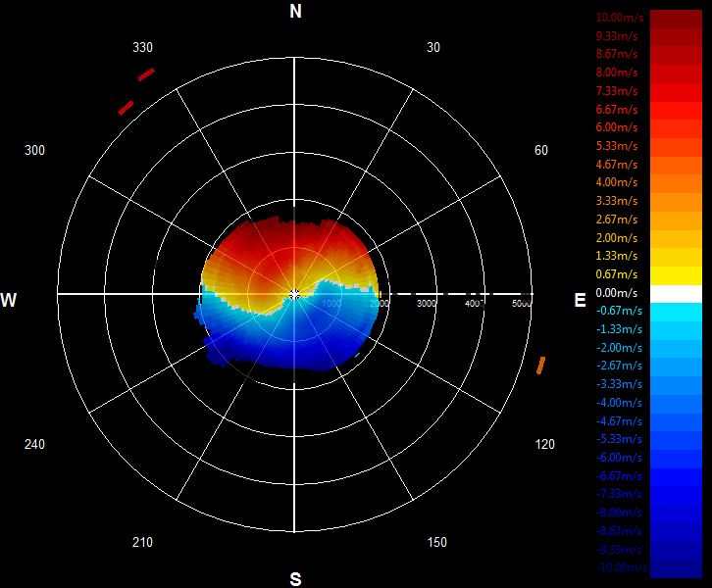Click the 10.00m/s legend label
712x588 pixels.
[620, 18]
